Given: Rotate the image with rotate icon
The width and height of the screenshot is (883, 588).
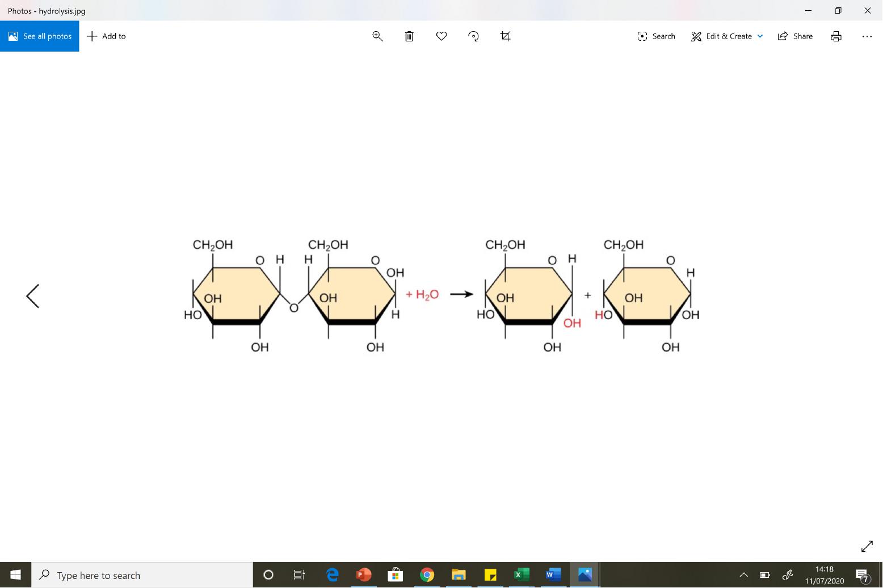Looking at the screenshot, I should [473, 36].
